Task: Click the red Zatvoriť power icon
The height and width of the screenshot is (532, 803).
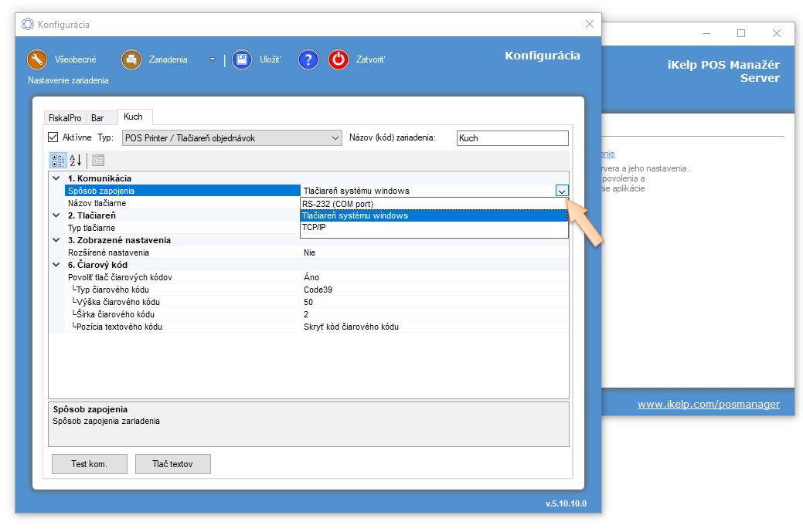Action: [339, 59]
